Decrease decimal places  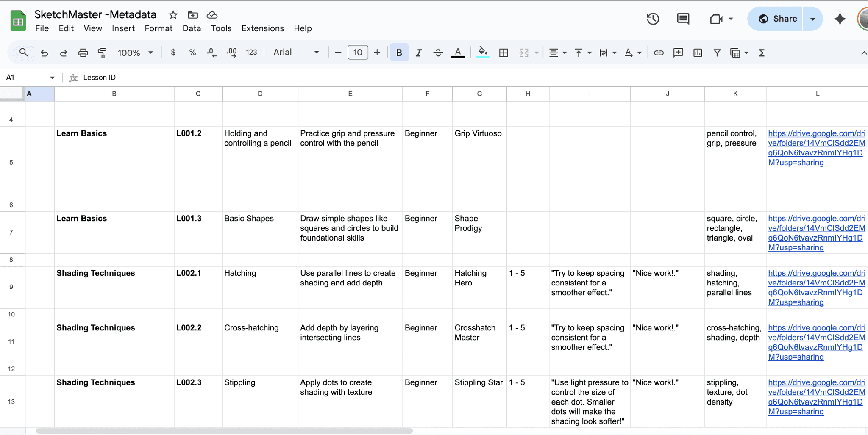tap(212, 53)
